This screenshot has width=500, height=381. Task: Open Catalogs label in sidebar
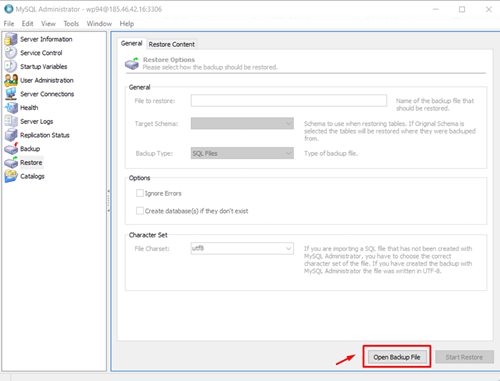tap(32, 176)
